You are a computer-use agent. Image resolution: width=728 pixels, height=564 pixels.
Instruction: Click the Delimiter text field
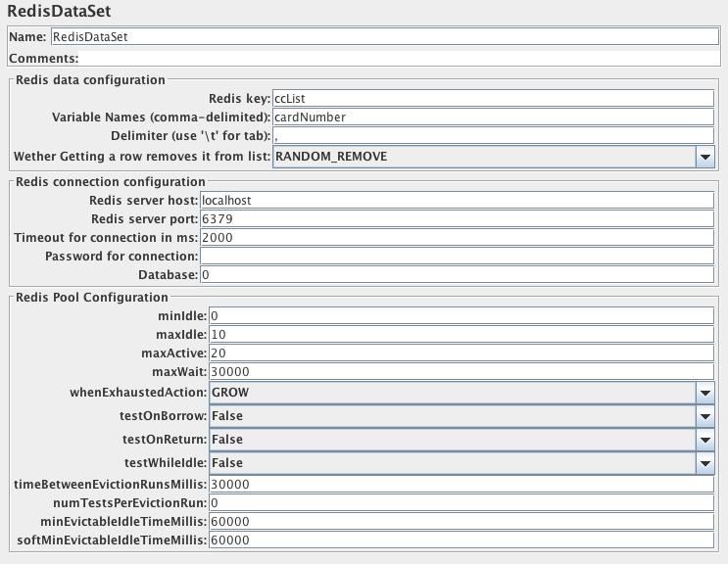tap(493, 136)
